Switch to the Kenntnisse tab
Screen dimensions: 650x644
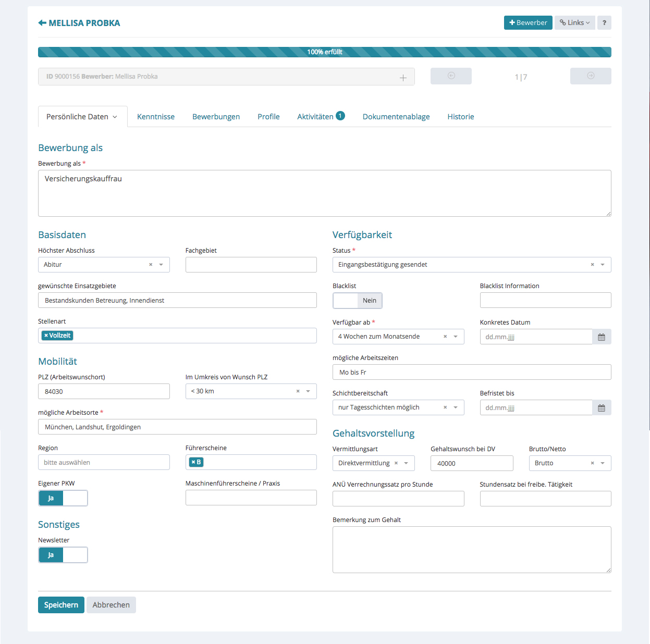coord(156,117)
